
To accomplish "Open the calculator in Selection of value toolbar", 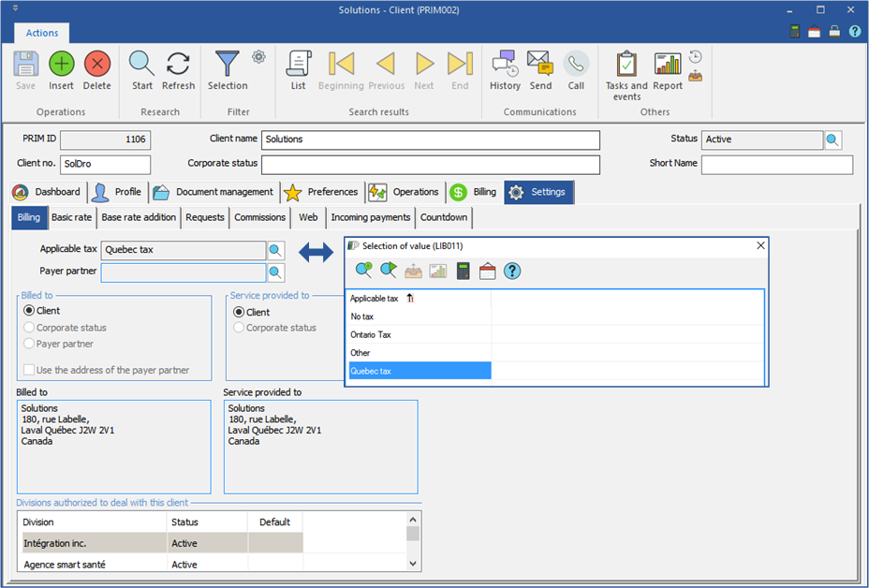I will [x=463, y=271].
